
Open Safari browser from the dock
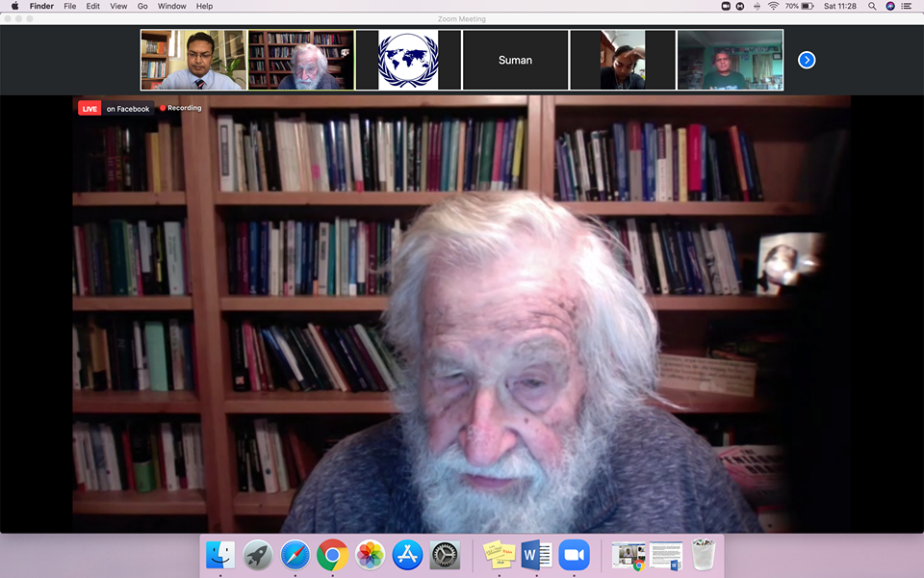pyautogui.click(x=295, y=555)
